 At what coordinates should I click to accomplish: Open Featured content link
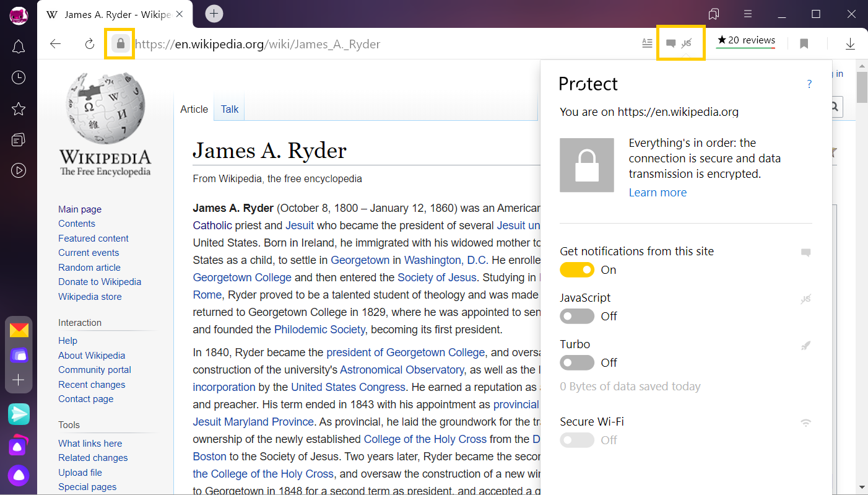pos(93,239)
